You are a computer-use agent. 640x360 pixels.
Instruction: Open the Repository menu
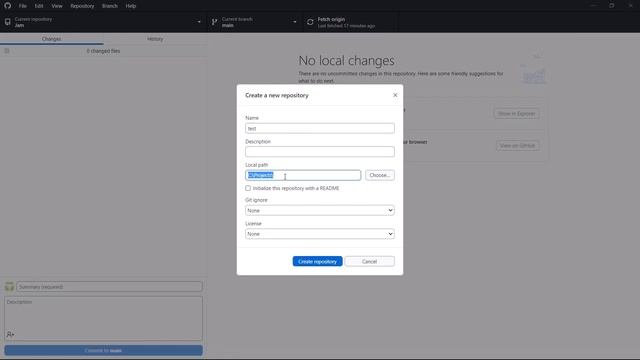click(x=82, y=6)
